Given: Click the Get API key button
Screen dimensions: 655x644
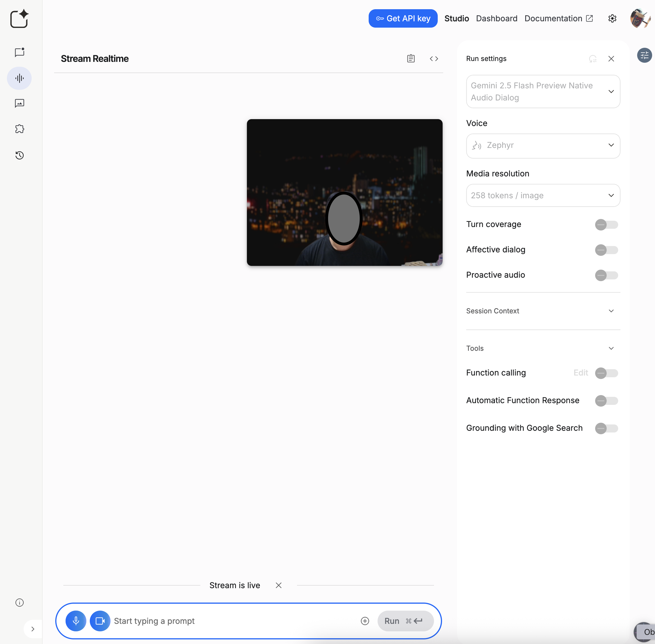Looking at the screenshot, I should [x=403, y=19].
